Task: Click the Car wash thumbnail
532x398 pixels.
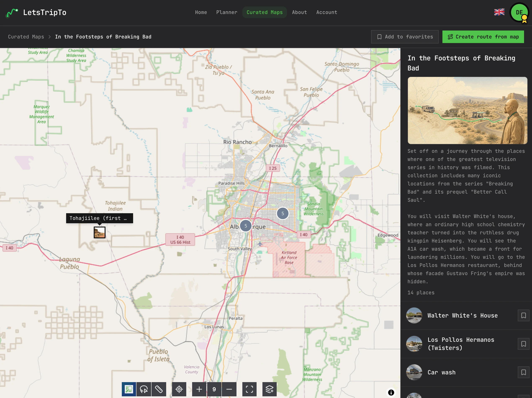Action: click(414, 372)
